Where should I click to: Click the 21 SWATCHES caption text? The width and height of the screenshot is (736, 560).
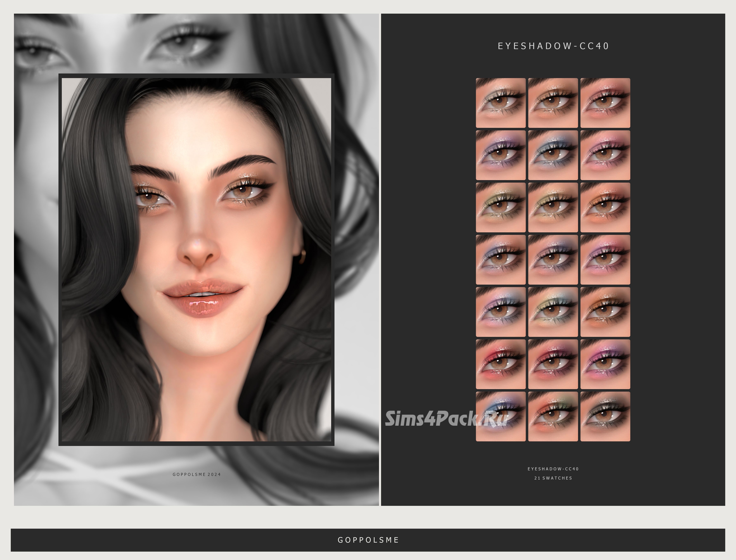tap(553, 478)
